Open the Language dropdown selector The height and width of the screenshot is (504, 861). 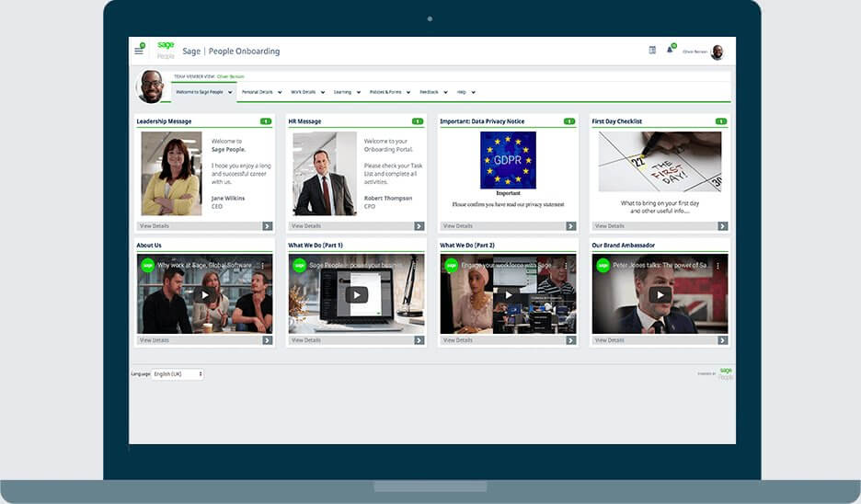point(178,374)
